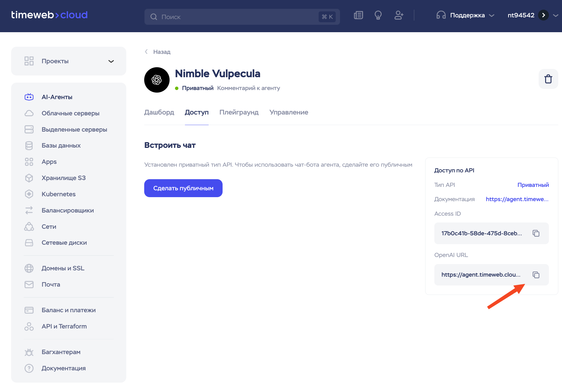
Task: Click the timeweb cloud logo
Action: [49, 15]
